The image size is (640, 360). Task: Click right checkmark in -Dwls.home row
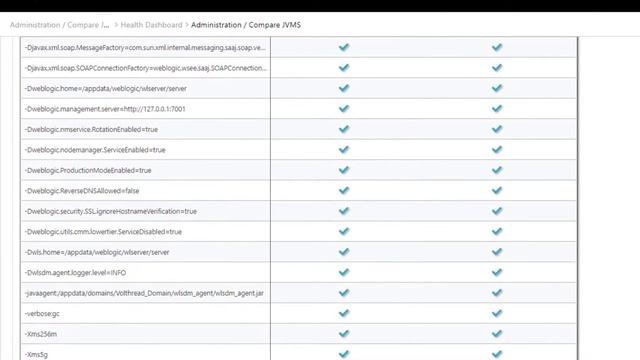(x=497, y=251)
